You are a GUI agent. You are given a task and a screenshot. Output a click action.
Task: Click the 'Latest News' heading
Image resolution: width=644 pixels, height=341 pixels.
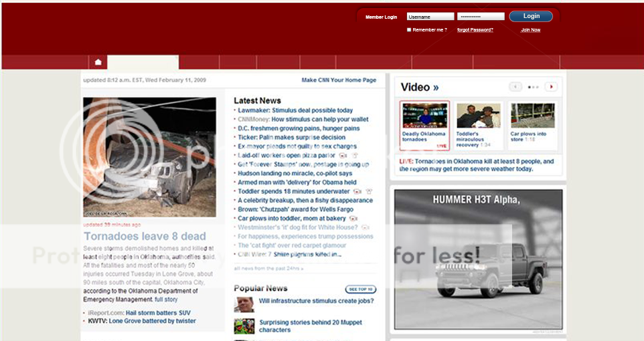[258, 101]
